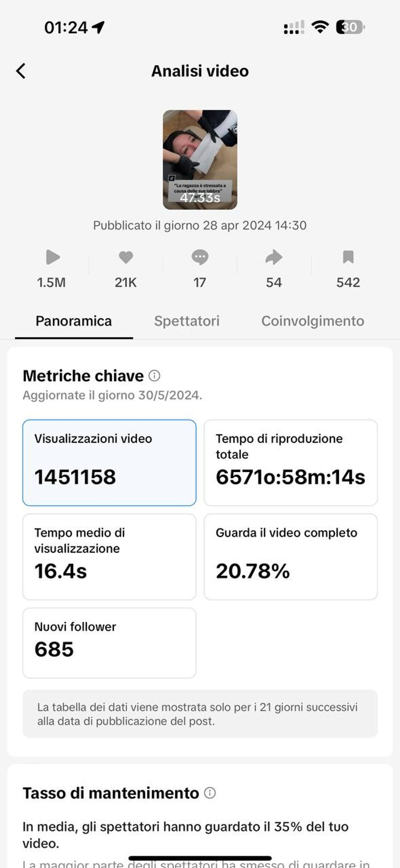The height and width of the screenshot is (868, 400).
Task: Select Tempo medio di visualizzazione card
Action: click(x=110, y=557)
